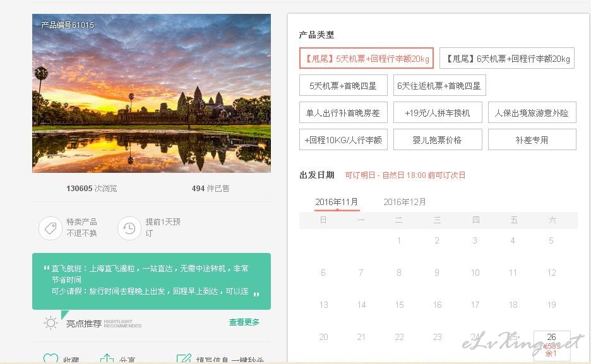Select the 补差专用 product type
Viewport: 591px width, 364px height.
532,139
